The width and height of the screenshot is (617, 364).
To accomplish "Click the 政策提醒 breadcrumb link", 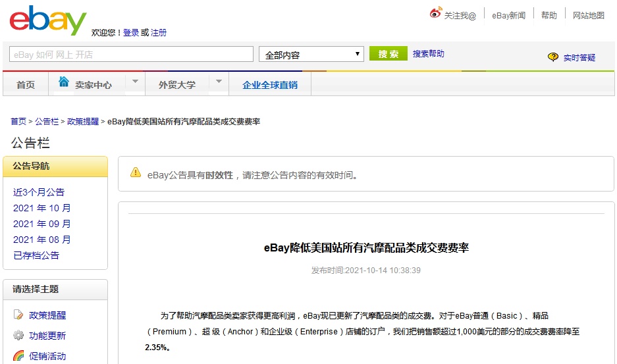I will 82,122.
